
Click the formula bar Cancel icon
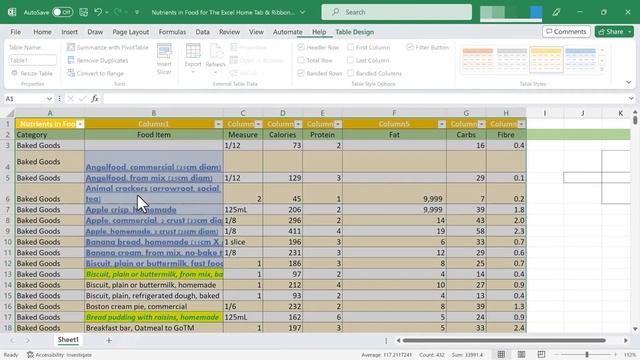coord(71,99)
